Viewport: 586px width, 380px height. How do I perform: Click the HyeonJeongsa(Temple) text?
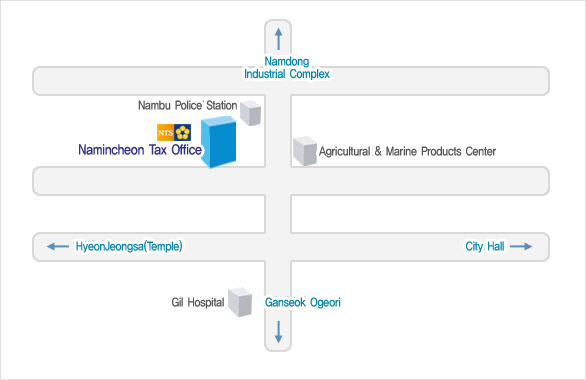129,246
